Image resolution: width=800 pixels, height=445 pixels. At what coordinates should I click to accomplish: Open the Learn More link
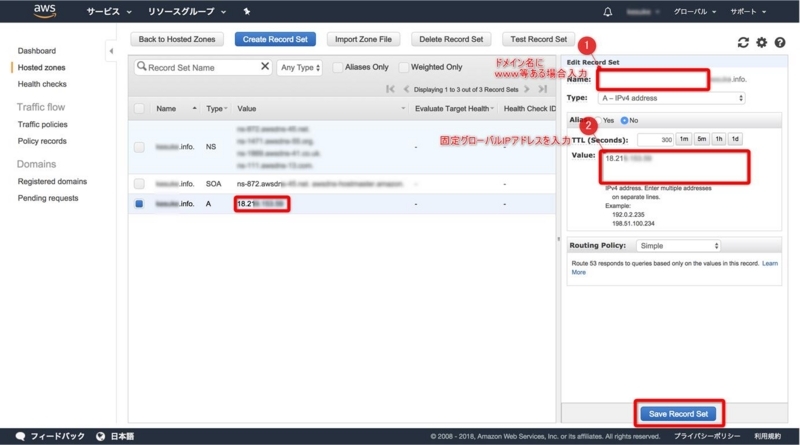click(x=769, y=263)
